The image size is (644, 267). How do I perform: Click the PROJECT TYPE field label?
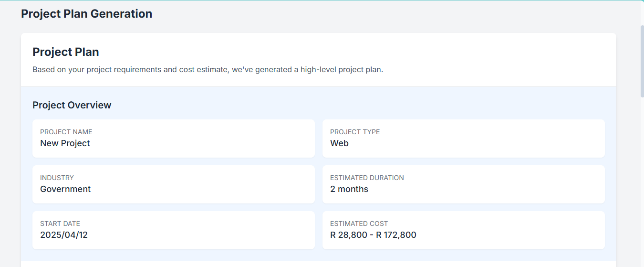pyautogui.click(x=355, y=132)
